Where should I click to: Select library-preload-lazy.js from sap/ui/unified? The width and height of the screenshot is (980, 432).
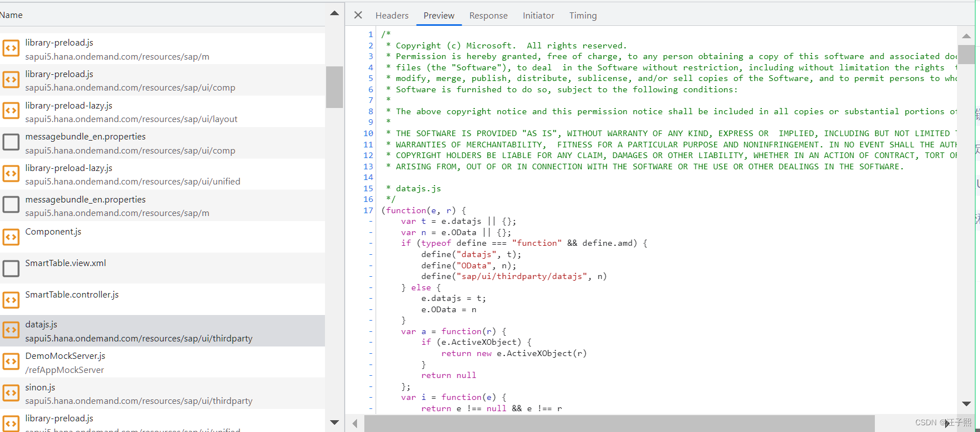point(162,174)
